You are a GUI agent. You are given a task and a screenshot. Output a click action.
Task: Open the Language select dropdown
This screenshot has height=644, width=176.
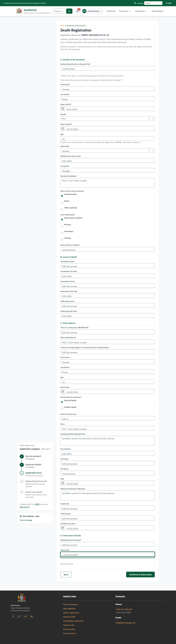(153, 3)
